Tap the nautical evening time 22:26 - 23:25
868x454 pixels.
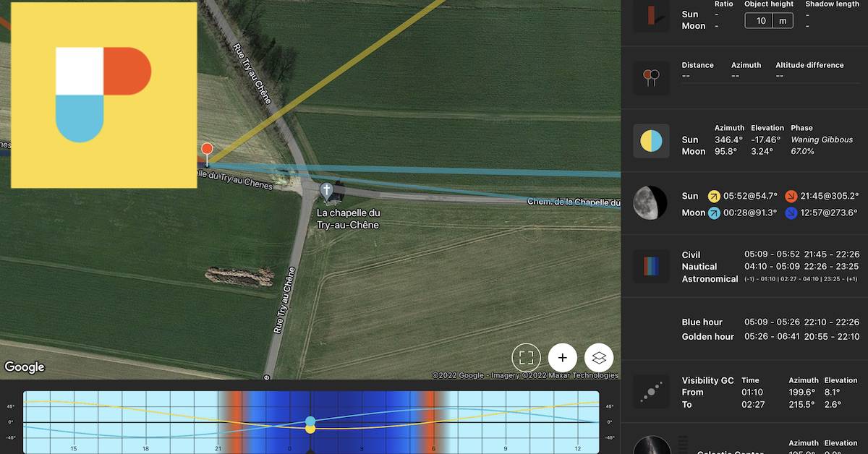point(830,267)
